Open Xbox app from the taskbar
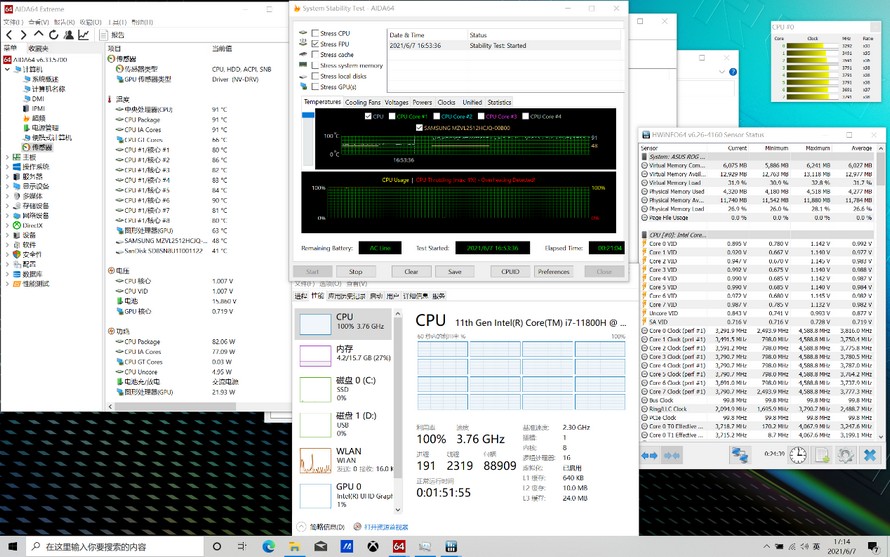Image resolution: width=890 pixels, height=557 pixels. tap(372, 547)
